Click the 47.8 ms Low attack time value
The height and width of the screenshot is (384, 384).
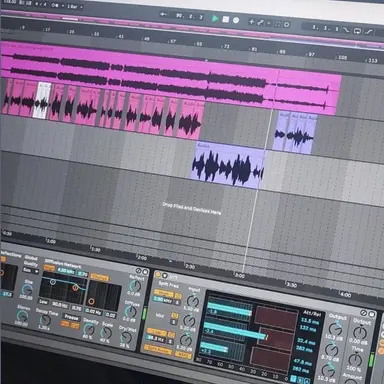[303, 362]
